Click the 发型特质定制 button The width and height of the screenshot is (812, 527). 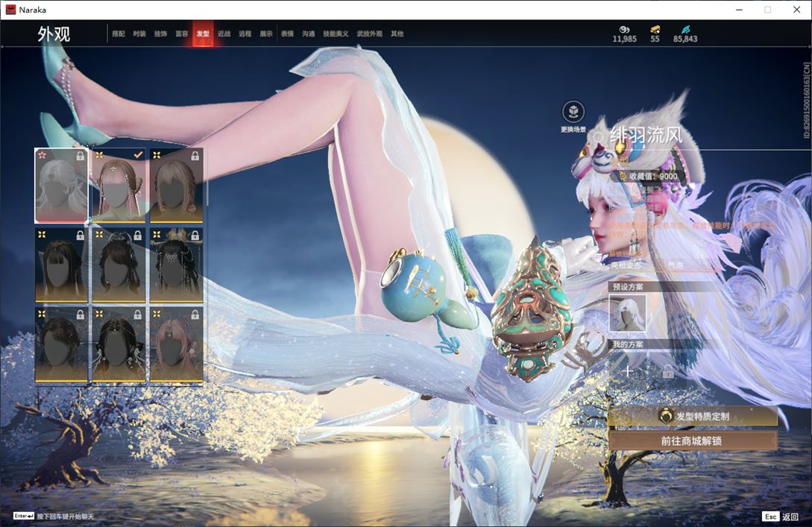tap(693, 416)
